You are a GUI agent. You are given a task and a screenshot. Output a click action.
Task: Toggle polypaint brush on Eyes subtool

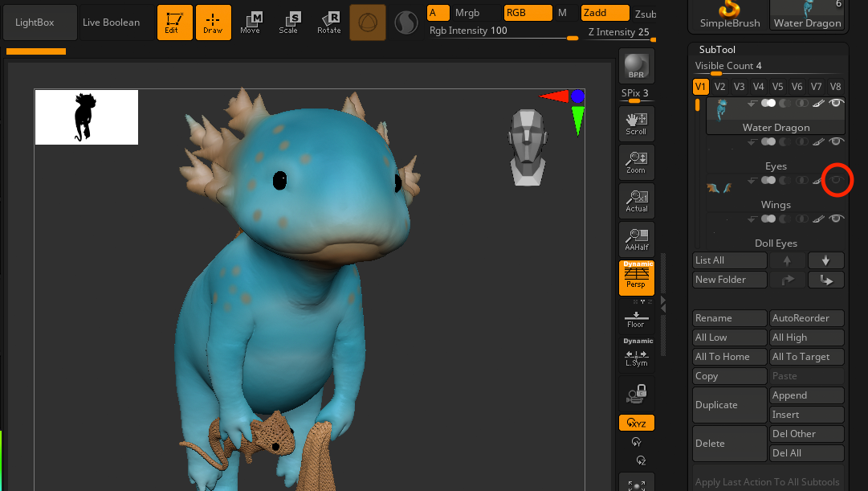pyautogui.click(x=819, y=142)
